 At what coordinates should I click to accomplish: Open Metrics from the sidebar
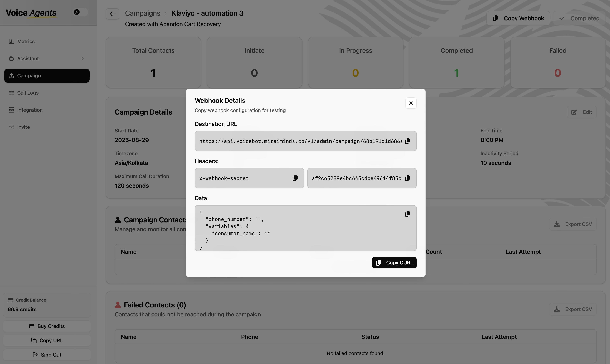[26, 41]
